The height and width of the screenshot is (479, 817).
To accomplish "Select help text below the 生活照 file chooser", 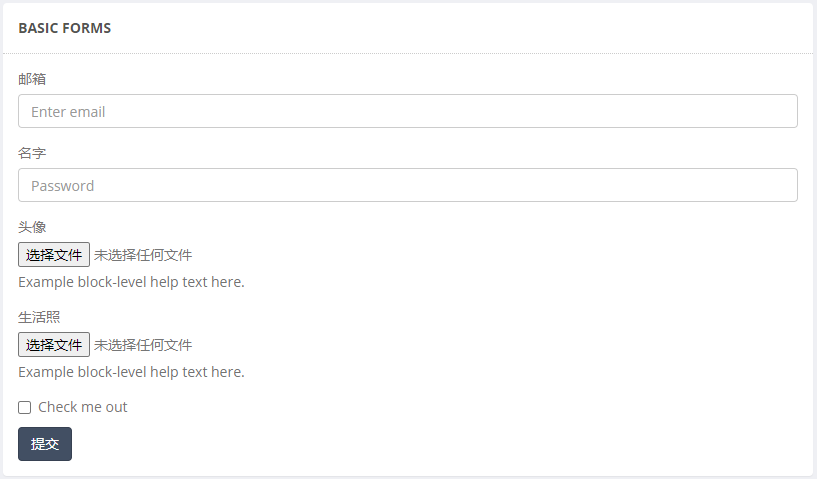I will [131, 372].
